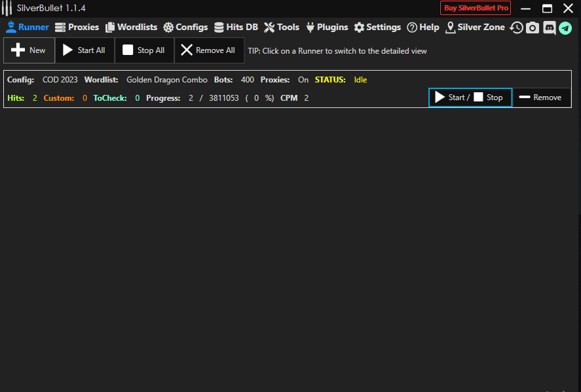Image resolution: width=581 pixels, height=392 pixels.
Task: Switch to the Proxies tab
Action: tap(77, 27)
